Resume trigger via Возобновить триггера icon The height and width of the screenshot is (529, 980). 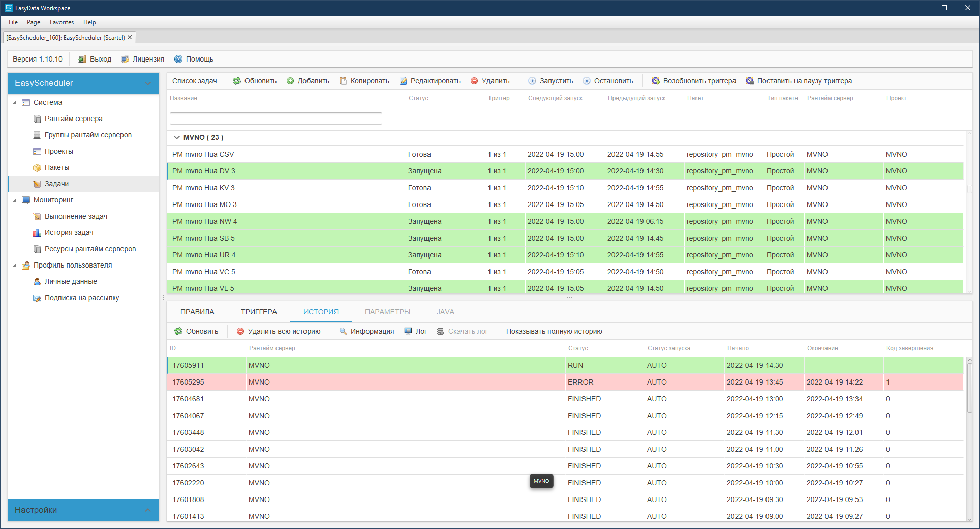click(656, 81)
